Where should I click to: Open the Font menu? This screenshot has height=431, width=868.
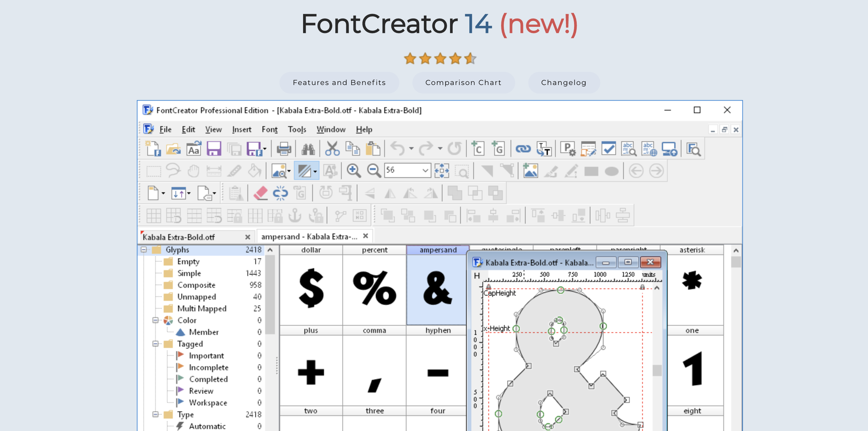point(269,129)
